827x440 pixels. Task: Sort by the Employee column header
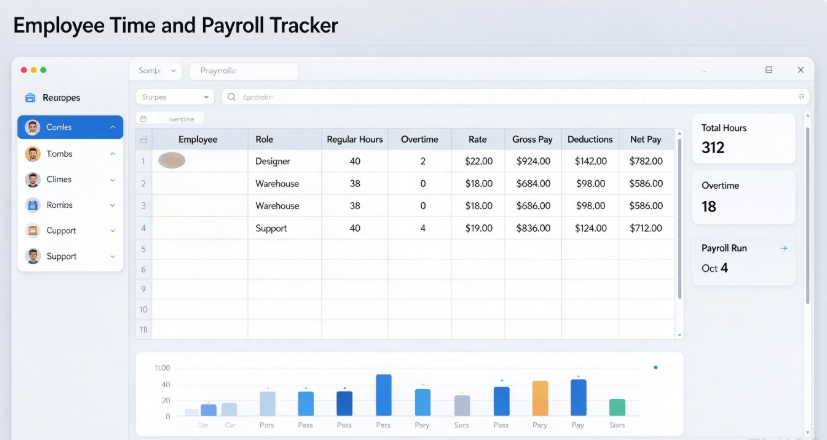pyautogui.click(x=198, y=139)
